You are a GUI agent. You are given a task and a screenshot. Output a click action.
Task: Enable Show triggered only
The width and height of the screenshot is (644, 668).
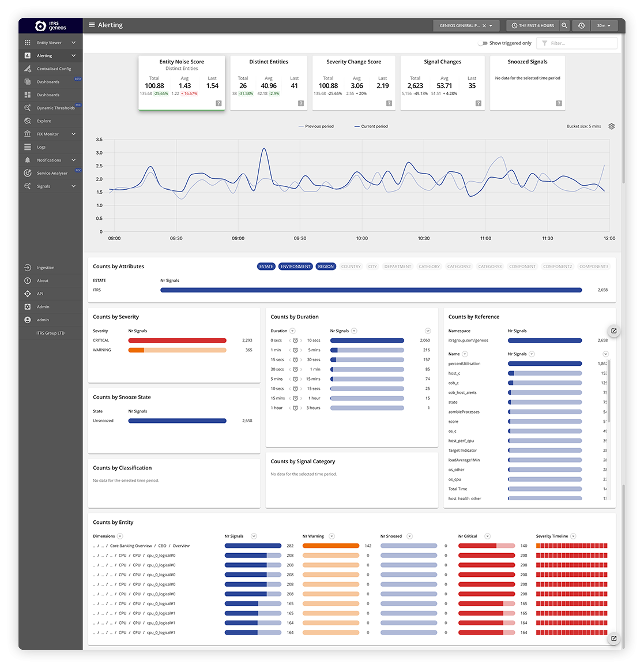(482, 43)
